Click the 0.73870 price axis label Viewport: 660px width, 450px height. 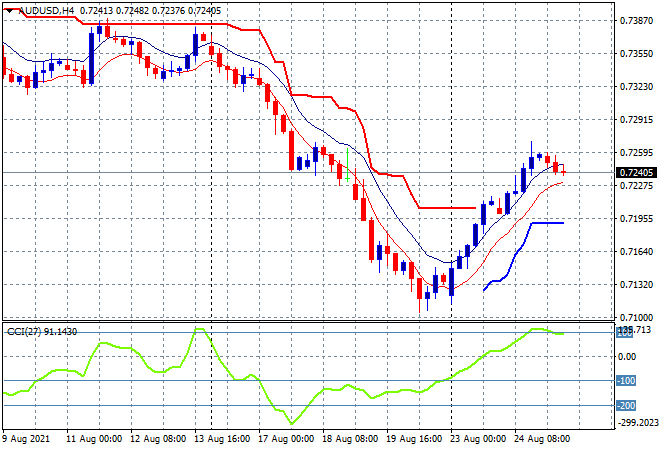pyautogui.click(x=636, y=20)
